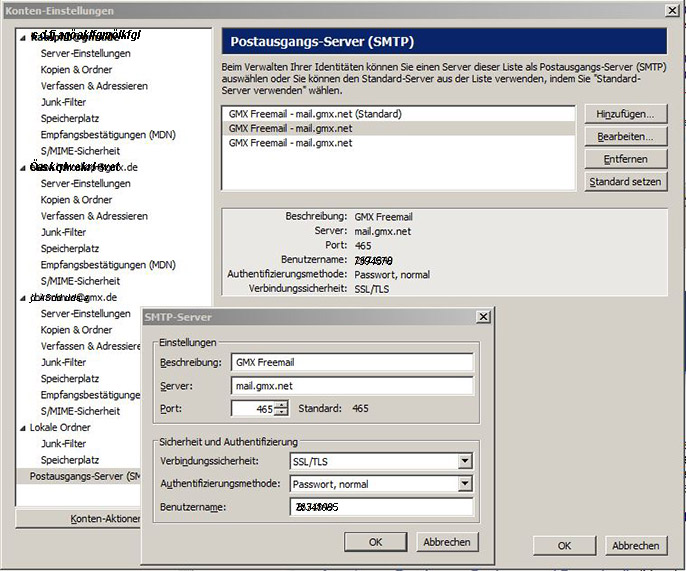Increase the Port number with stepper
The image size is (686, 571).
(281, 404)
